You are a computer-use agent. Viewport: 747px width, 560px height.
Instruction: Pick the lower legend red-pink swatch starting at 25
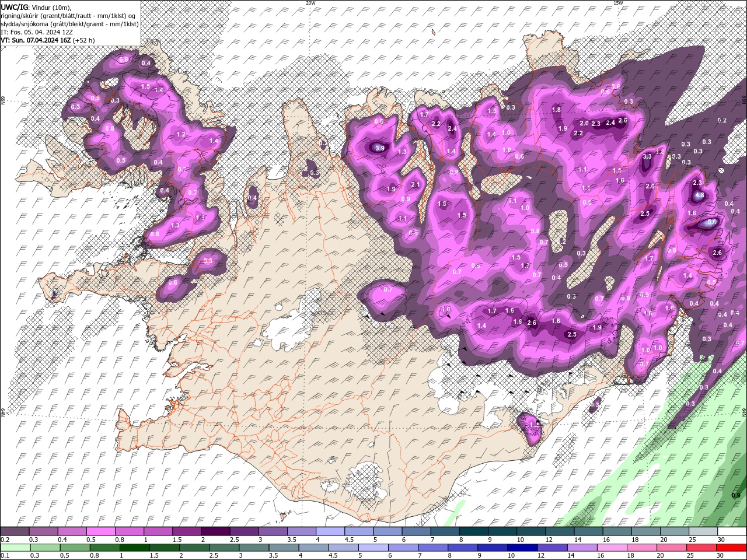(x=700, y=548)
